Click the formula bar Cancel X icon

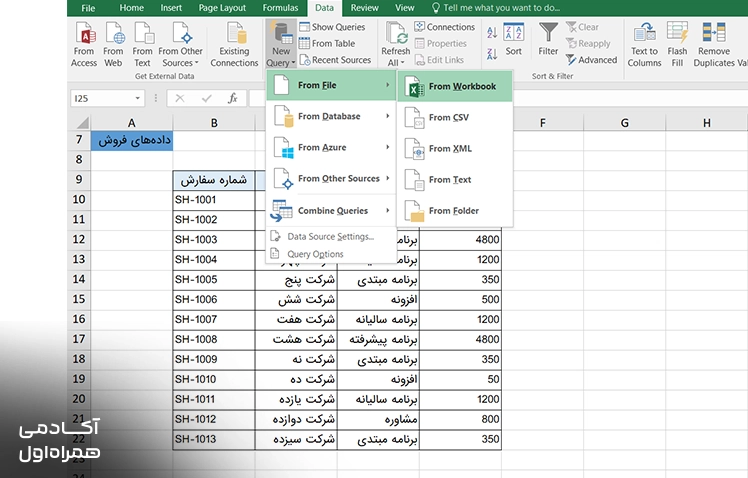point(180,98)
